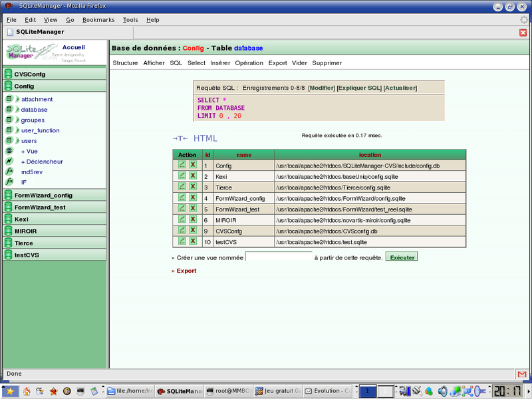The width and height of the screenshot is (532, 399).
Task: Switch to the Structure tab
Action: click(125, 63)
